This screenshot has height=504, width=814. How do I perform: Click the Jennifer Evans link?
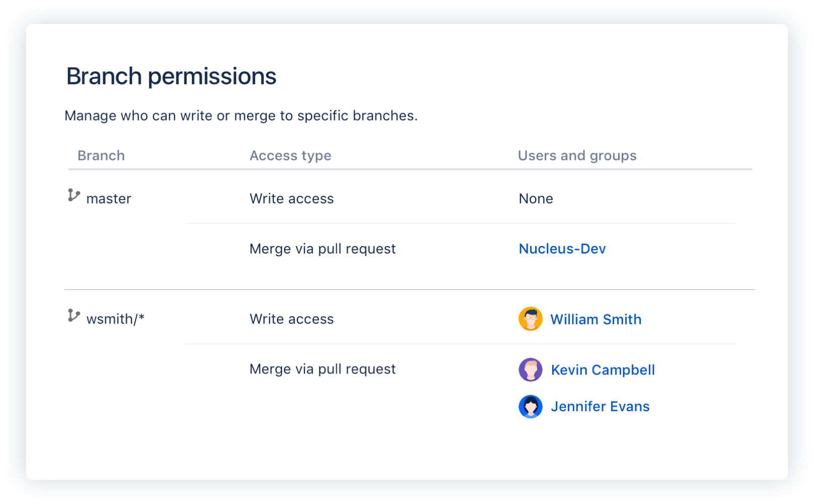(600, 407)
